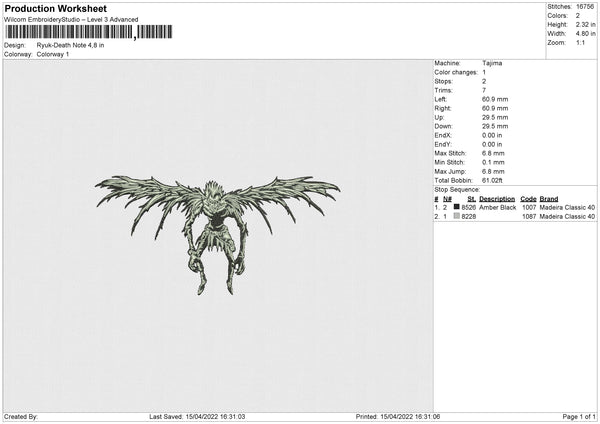Click the EndX value 0.00 in
Viewport: 600px width, 424px height.
492,135
